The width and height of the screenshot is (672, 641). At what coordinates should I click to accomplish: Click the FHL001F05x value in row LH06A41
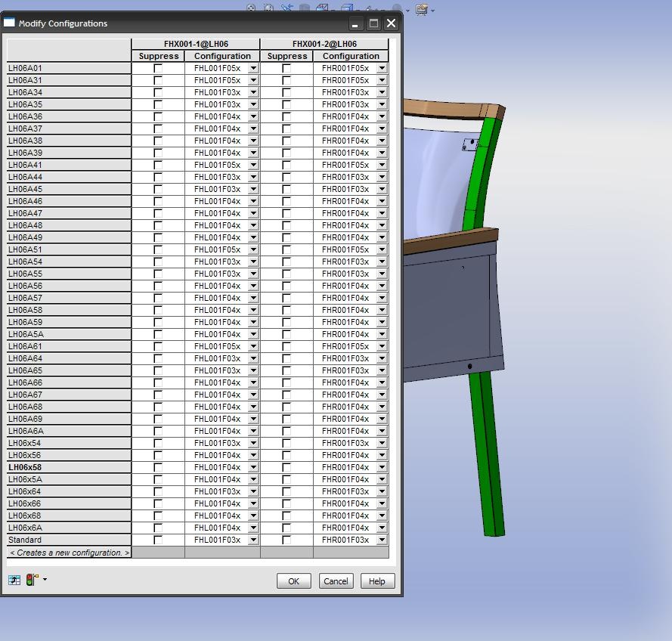coord(217,165)
